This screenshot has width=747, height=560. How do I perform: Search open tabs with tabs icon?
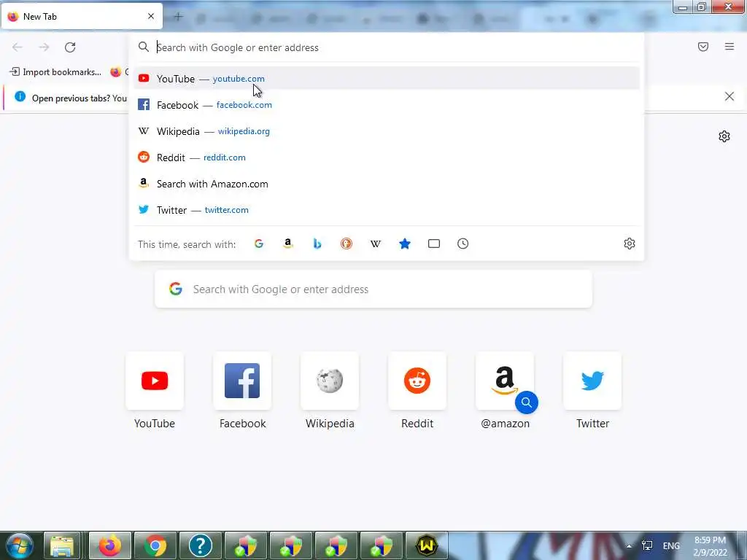pyautogui.click(x=434, y=244)
